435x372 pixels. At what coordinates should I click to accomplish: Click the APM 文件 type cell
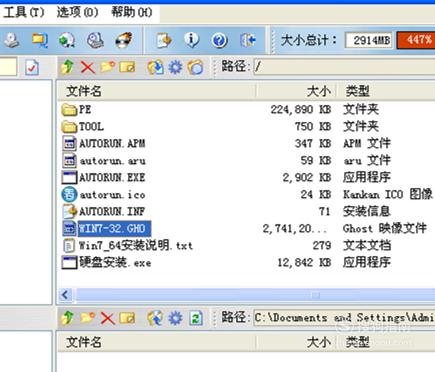[367, 144]
